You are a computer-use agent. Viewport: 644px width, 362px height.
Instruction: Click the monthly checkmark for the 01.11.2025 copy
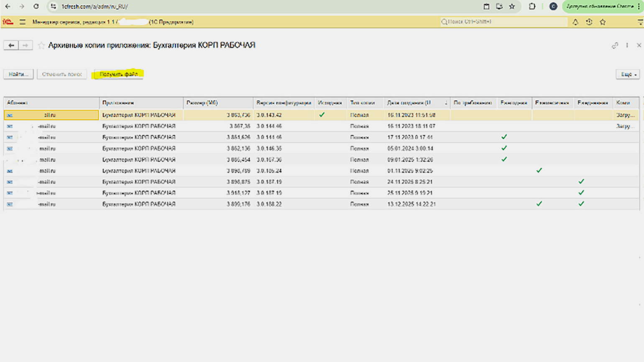pyautogui.click(x=539, y=171)
